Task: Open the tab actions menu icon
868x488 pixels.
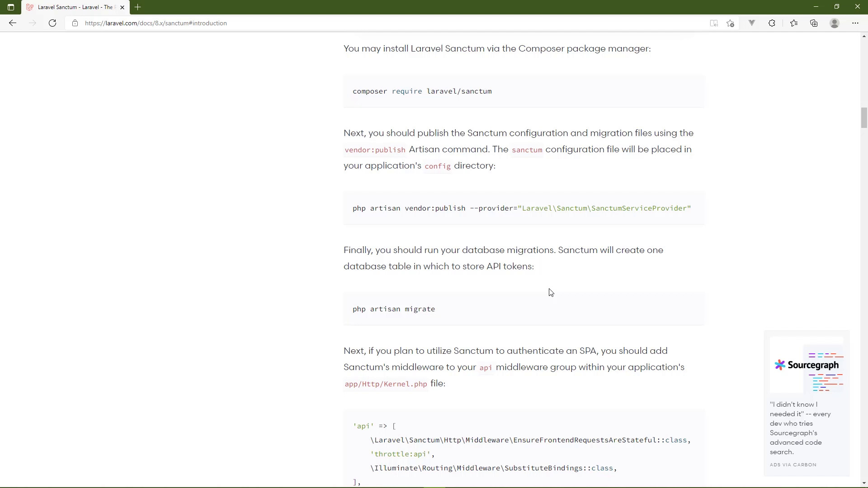Action: [x=11, y=7]
